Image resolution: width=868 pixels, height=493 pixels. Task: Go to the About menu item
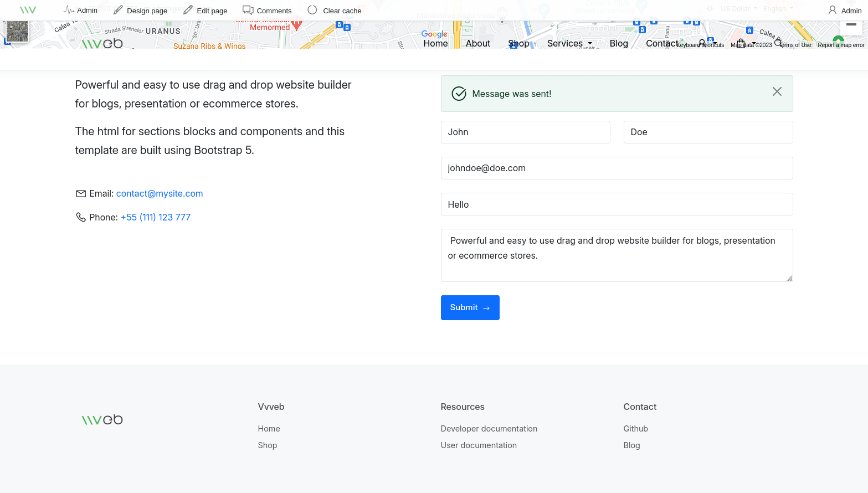(478, 43)
